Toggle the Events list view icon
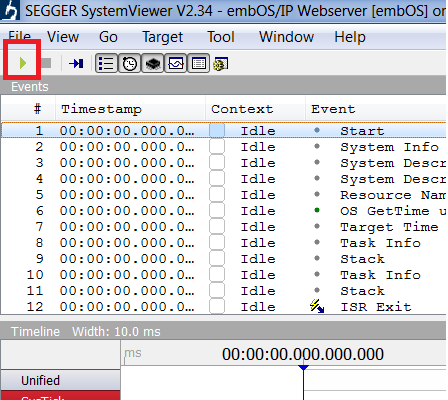The width and height of the screenshot is (448, 400). pos(106,63)
